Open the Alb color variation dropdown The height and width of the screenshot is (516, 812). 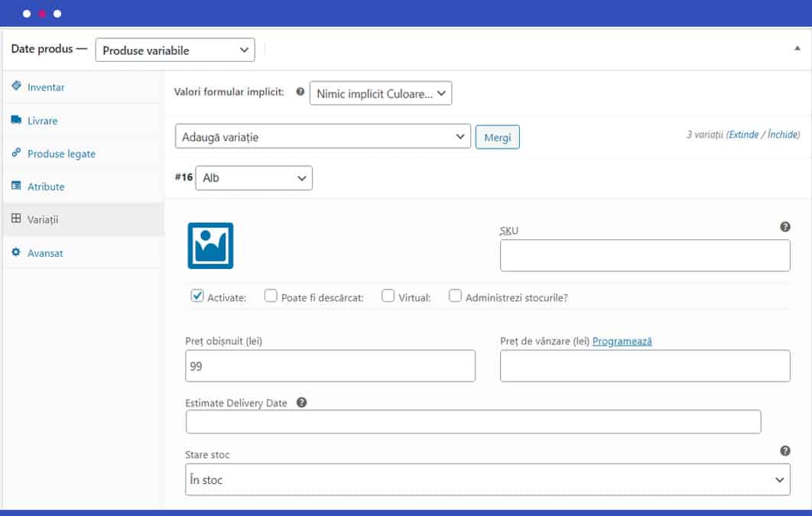(x=254, y=178)
